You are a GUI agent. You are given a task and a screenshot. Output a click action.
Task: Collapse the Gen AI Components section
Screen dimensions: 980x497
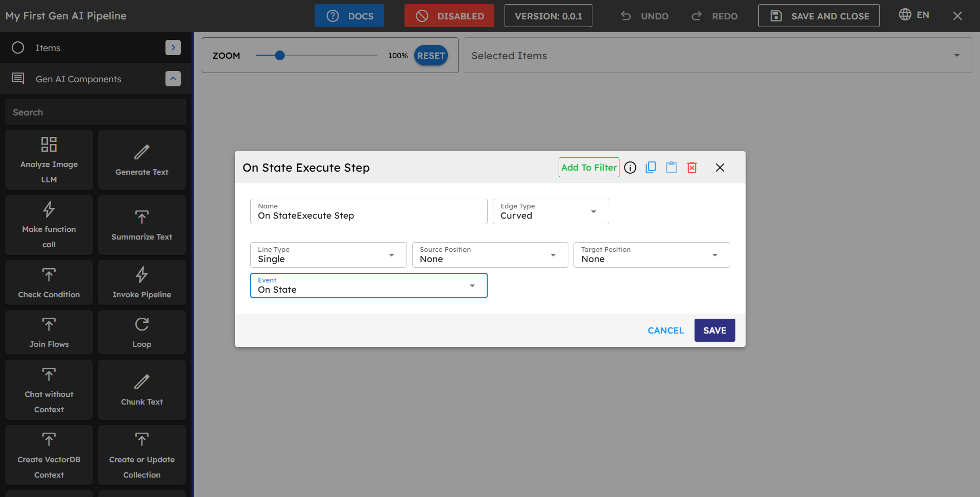[173, 79]
